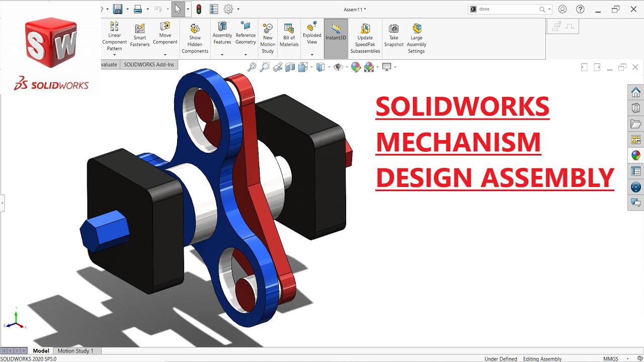Open the Save dropdown arrow
Screen dimensions: 644x362
pyautogui.click(x=127, y=10)
